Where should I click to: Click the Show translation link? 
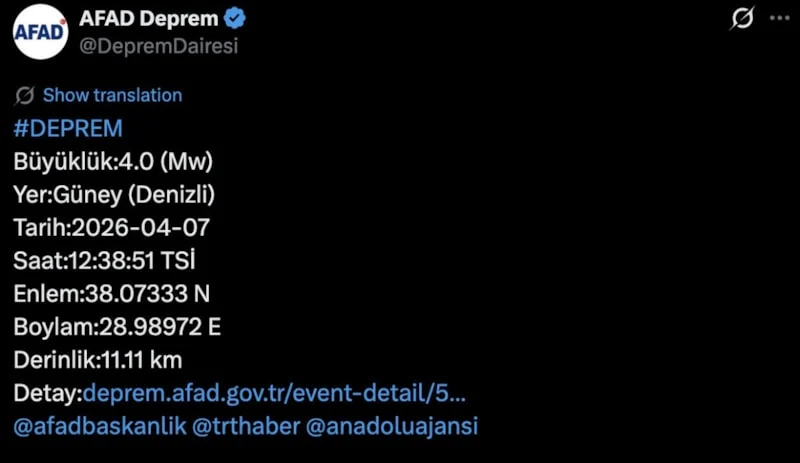pos(112,96)
